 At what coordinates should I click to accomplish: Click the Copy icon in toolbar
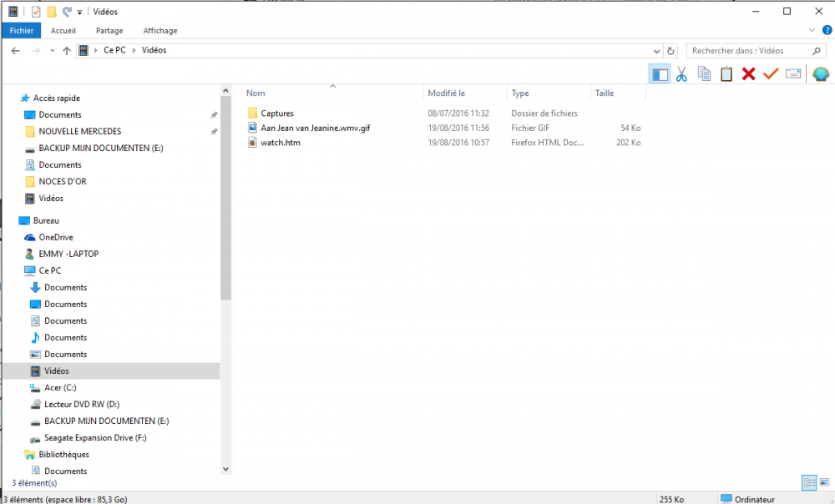(704, 74)
